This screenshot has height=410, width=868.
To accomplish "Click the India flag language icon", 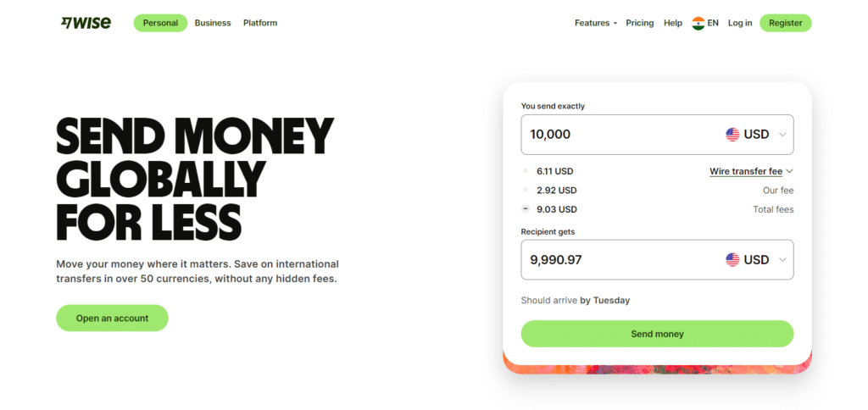I will [x=698, y=23].
